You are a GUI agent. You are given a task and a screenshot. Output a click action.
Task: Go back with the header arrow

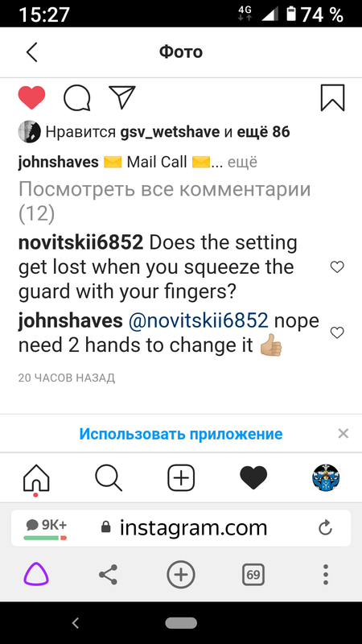tap(31, 52)
